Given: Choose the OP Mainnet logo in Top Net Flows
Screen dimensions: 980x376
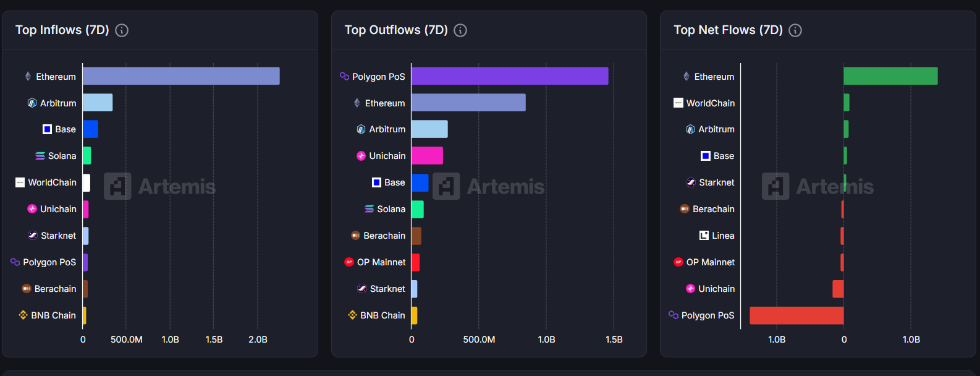Looking at the screenshot, I should 678,262.
